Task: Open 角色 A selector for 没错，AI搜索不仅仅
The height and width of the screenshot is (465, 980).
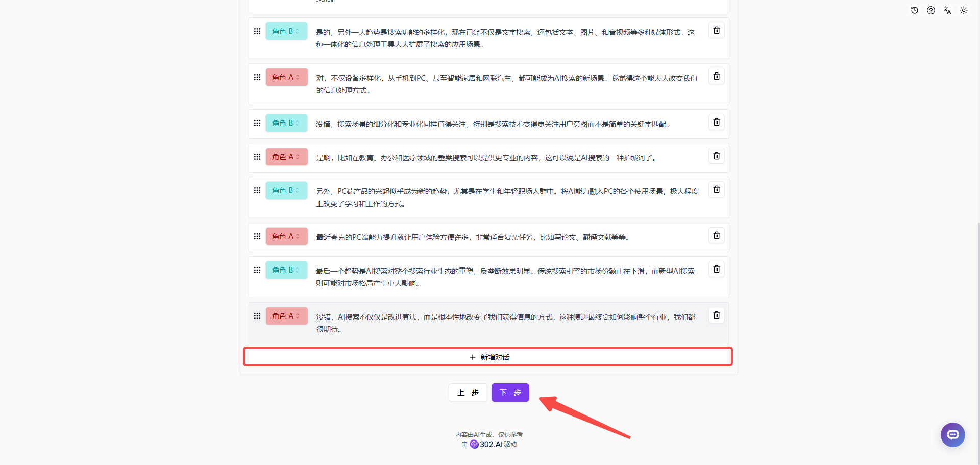Action: pos(286,316)
